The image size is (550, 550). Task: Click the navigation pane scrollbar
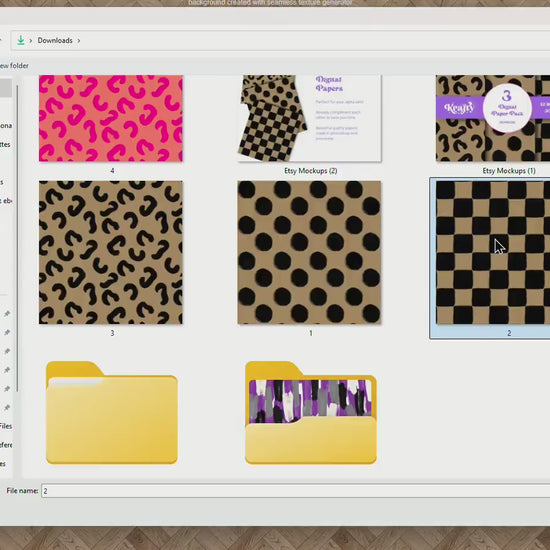click(17, 239)
